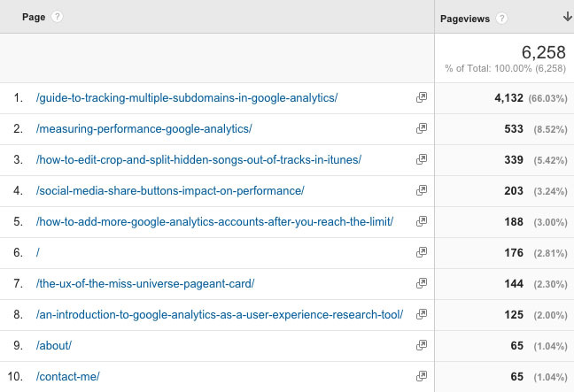574x392 pixels.
Task: Sort by the Pageviews column header
Action: tap(464, 19)
